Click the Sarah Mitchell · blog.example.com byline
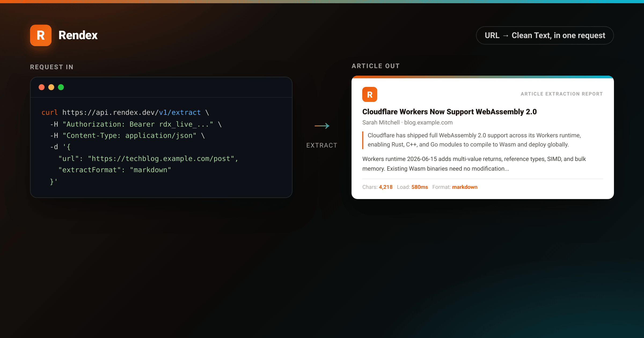 pyautogui.click(x=407, y=123)
